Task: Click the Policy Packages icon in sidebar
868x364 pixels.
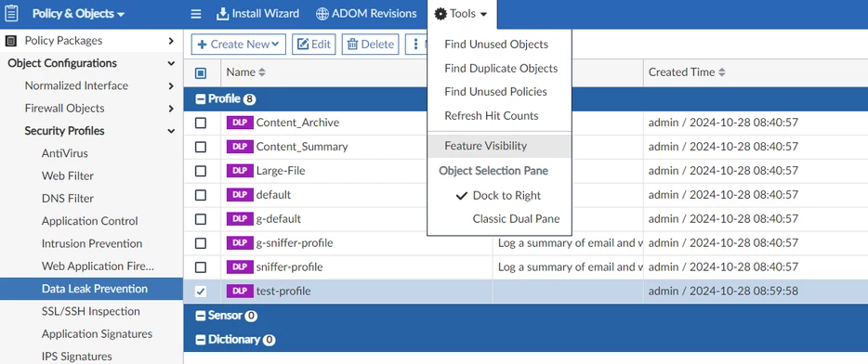Action: pyautogui.click(x=10, y=40)
